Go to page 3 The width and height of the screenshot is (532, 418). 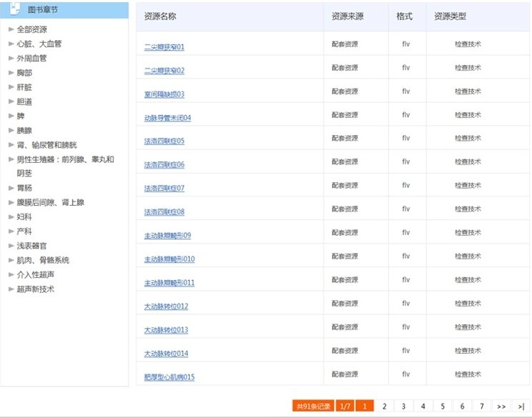403,406
